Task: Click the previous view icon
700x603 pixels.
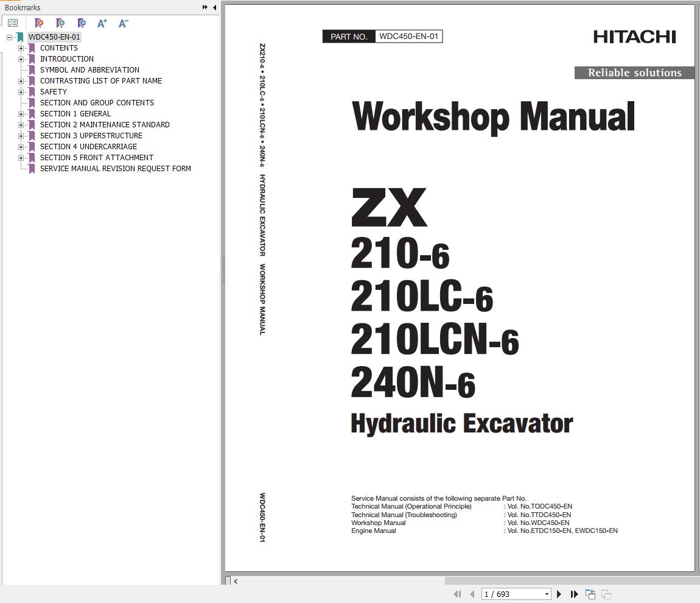Action: coord(590,594)
